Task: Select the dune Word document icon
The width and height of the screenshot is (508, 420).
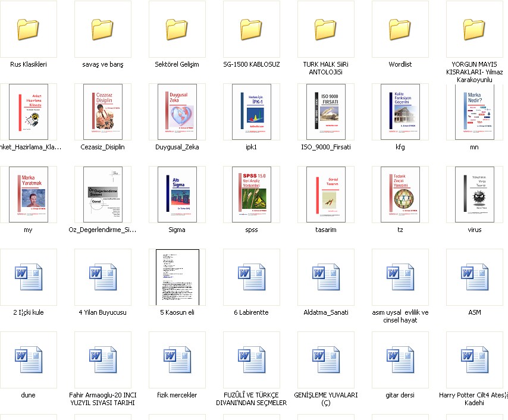Action: click(29, 359)
